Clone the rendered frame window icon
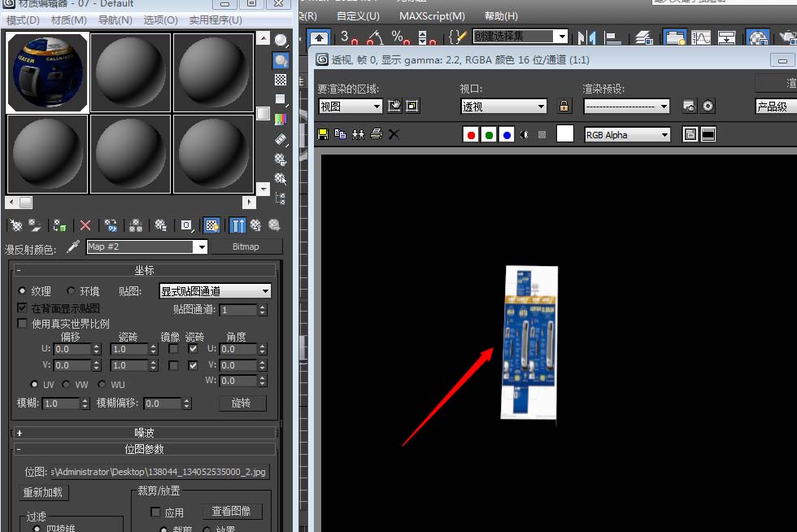797x532 pixels. coord(359,134)
